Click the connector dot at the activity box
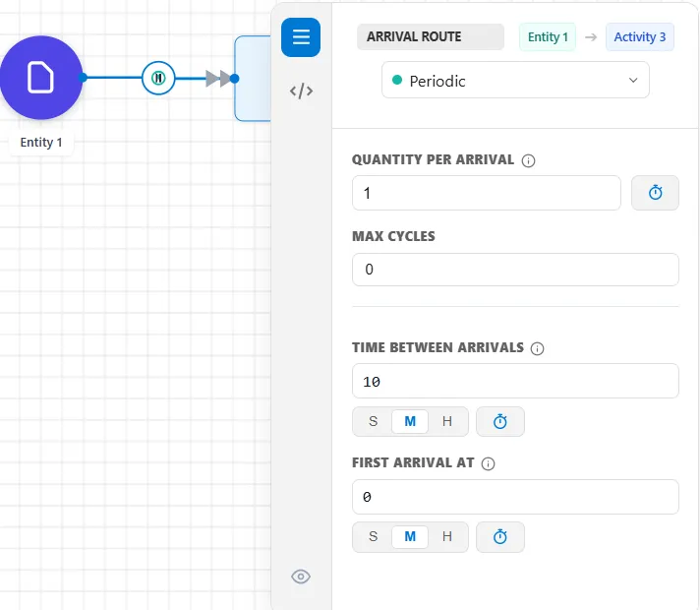 pyautogui.click(x=234, y=79)
